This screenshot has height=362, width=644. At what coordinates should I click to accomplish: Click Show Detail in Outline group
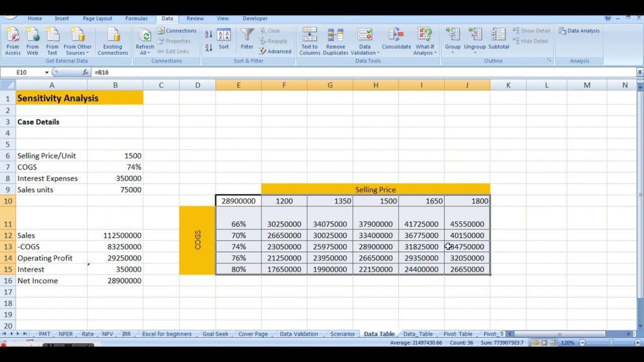[x=531, y=31]
